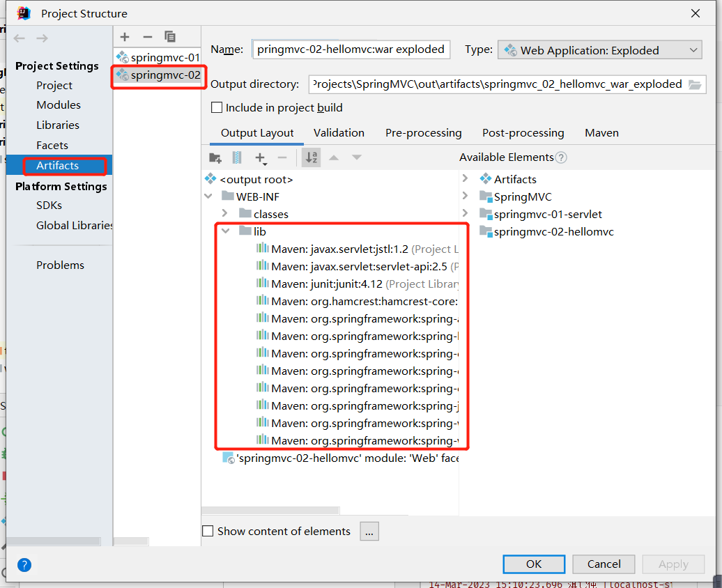Open Problems section
Screen dimensions: 722x588
[x=61, y=265]
